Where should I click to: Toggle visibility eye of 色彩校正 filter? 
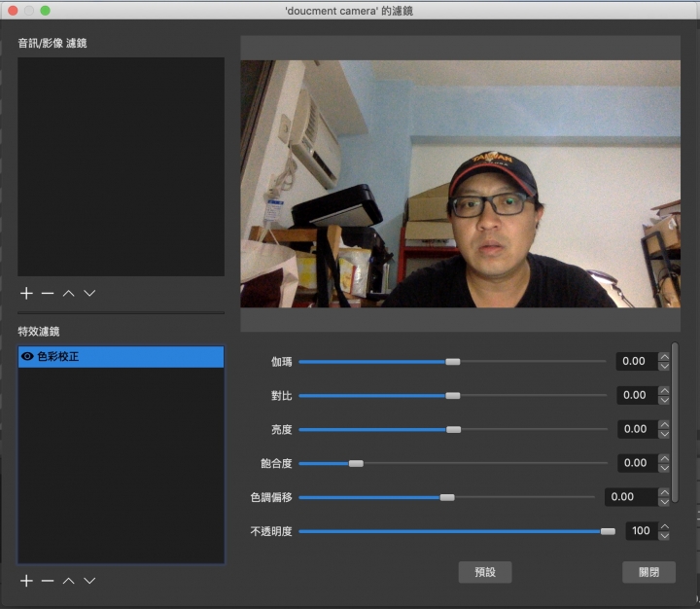tap(27, 357)
